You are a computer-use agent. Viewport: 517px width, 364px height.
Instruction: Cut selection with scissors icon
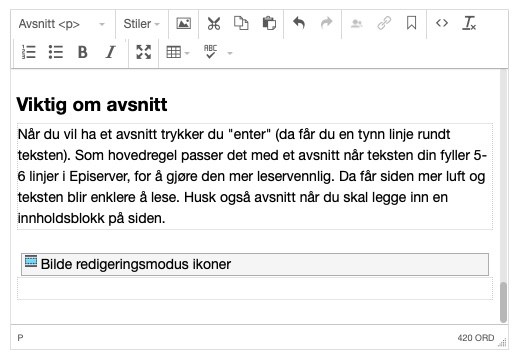[214, 24]
